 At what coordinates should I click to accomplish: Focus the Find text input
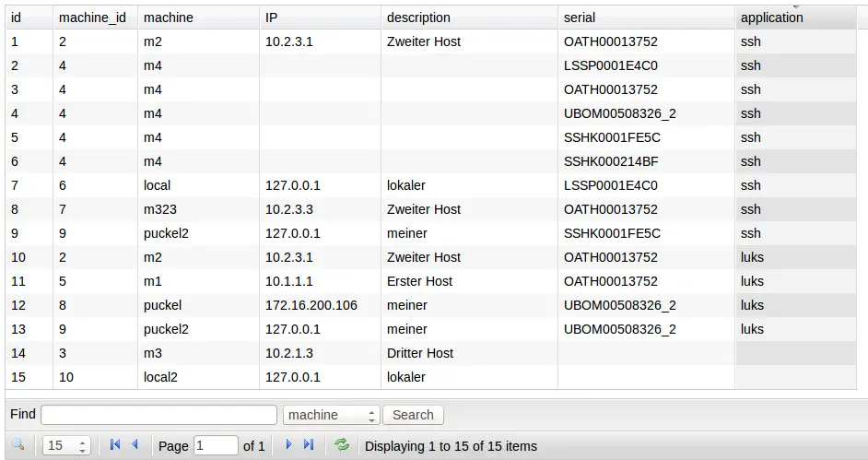click(158, 415)
